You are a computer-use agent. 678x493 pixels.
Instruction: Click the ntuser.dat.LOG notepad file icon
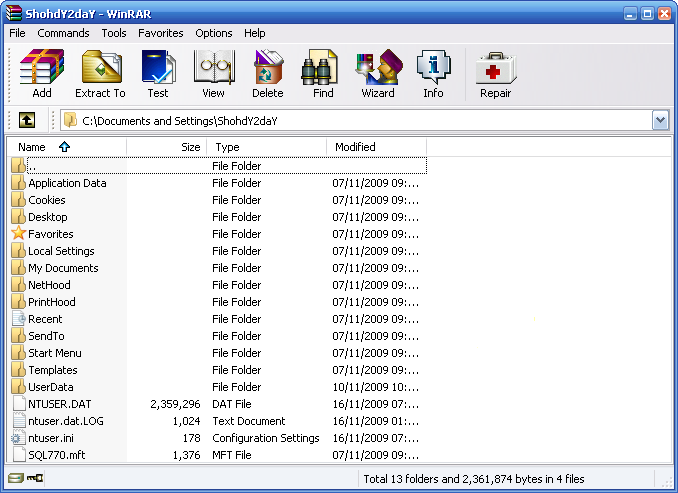click(x=19, y=420)
